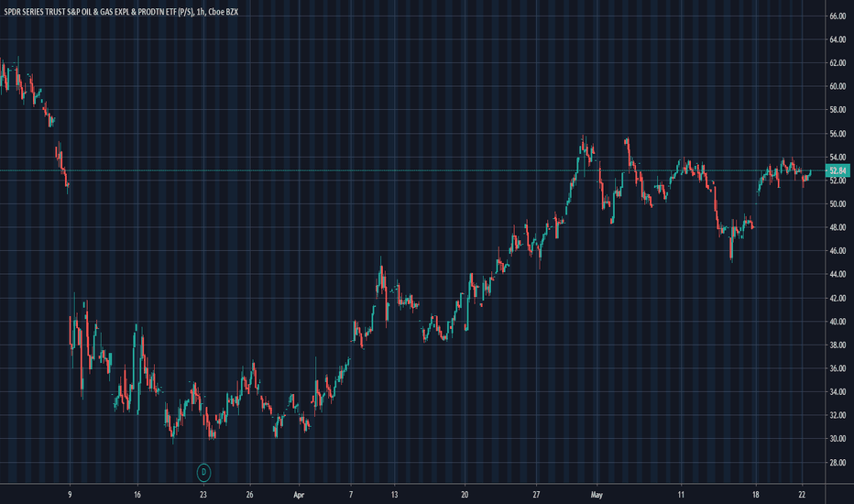Click the 62.00 price axis label
The width and height of the screenshot is (854, 504).
click(x=838, y=63)
